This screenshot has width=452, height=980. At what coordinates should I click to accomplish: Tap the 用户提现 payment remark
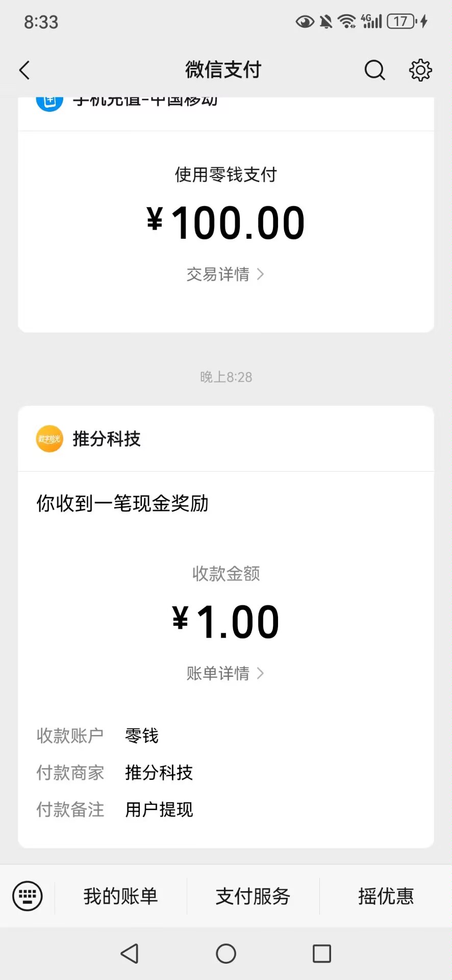[159, 810]
